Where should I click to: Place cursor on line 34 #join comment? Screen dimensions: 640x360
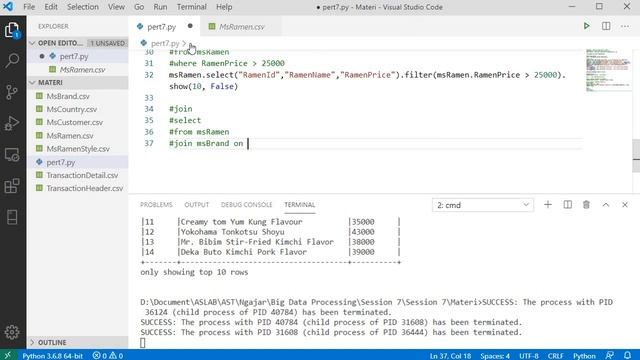pos(180,109)
